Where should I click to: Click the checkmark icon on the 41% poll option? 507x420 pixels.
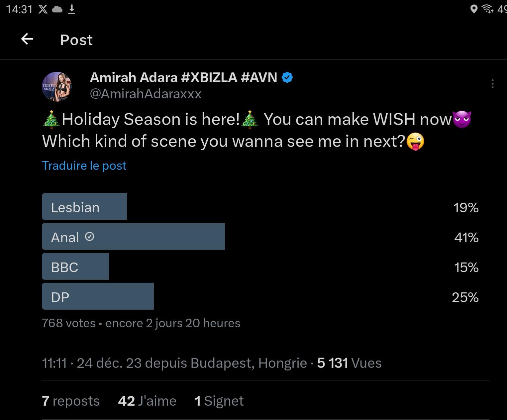coord(89,237)
